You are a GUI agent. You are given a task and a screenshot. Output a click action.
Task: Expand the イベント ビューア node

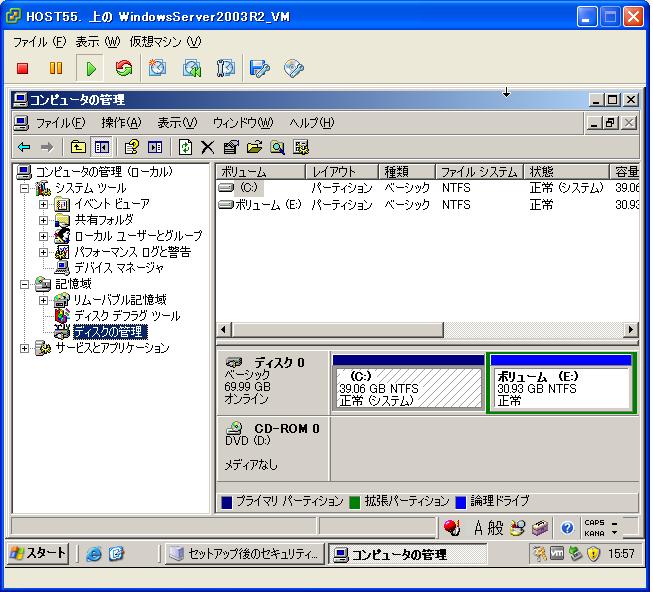[43, 204]
